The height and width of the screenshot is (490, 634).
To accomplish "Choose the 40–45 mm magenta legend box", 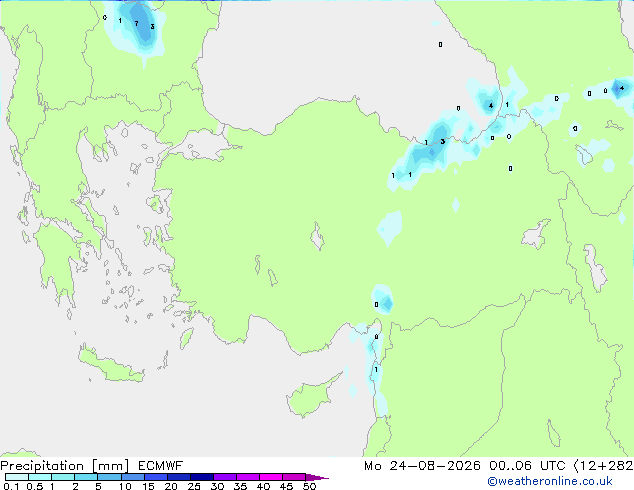I will coord(271,477).
